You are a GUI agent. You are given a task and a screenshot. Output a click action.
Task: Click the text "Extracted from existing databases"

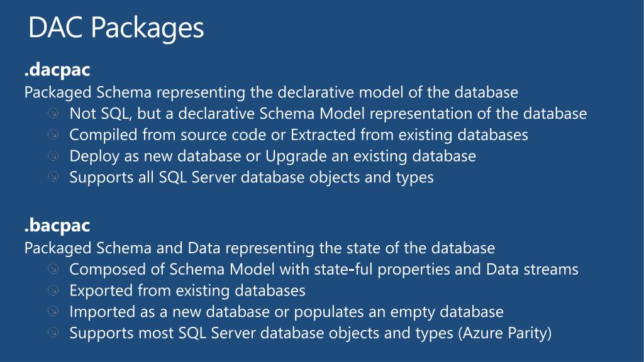pos(409,135)
